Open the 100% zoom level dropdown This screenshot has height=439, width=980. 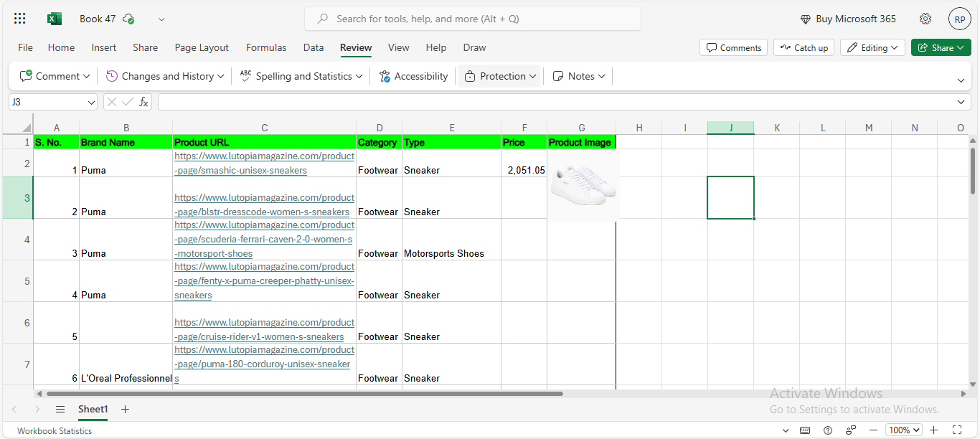pyautogui.click(x=903, y=430)
